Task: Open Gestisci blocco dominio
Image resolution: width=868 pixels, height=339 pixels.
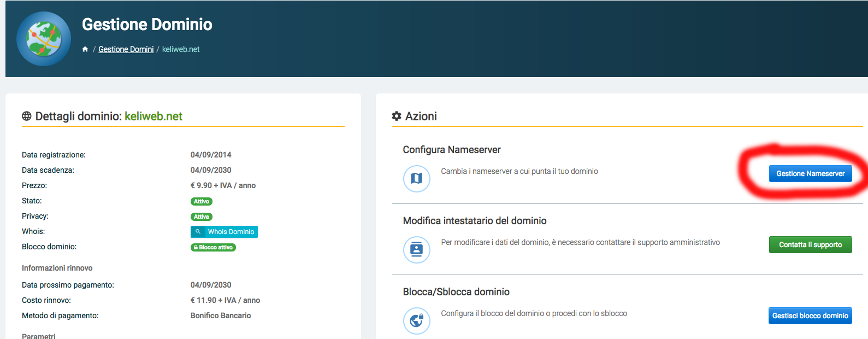Action: click(x=811, y=315)
